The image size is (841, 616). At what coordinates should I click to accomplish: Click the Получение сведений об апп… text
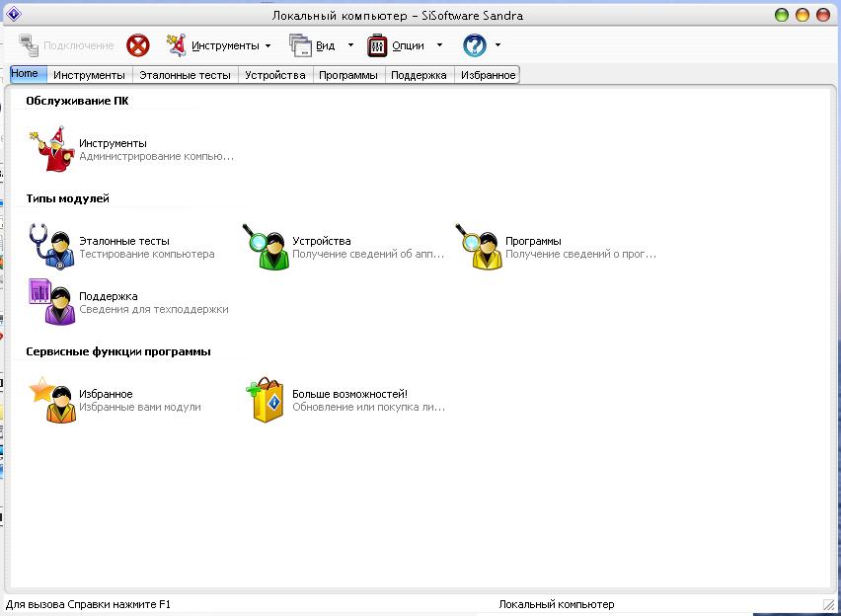(x=368, y=255)
